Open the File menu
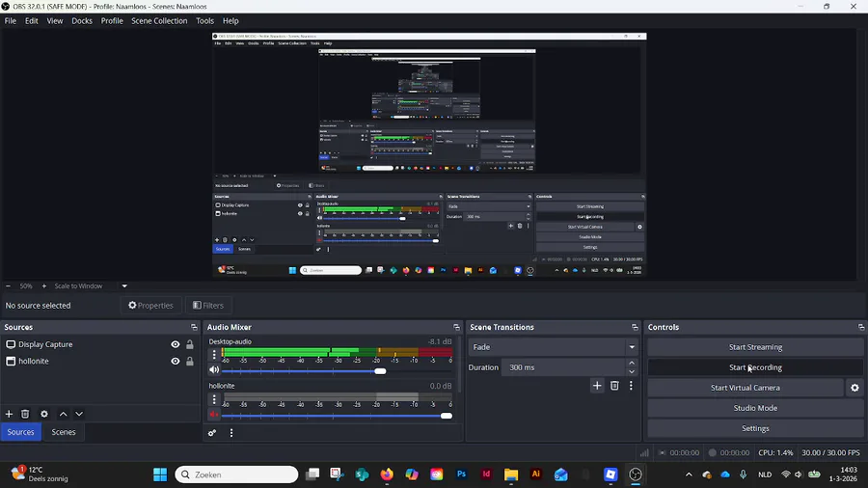This screenshot has width=868, height=488. pos(11,21)
